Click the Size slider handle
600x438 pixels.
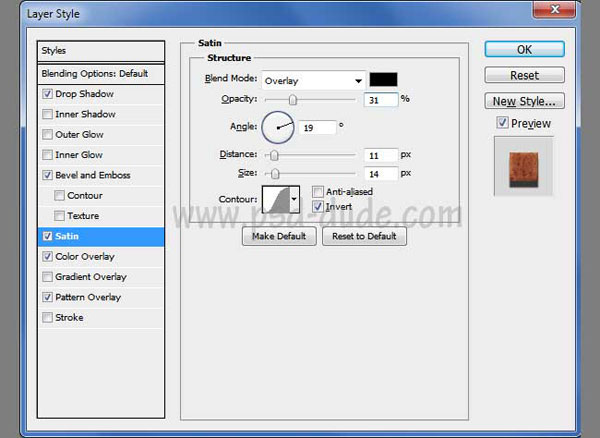pyautogui.click(x=275, y=174)
